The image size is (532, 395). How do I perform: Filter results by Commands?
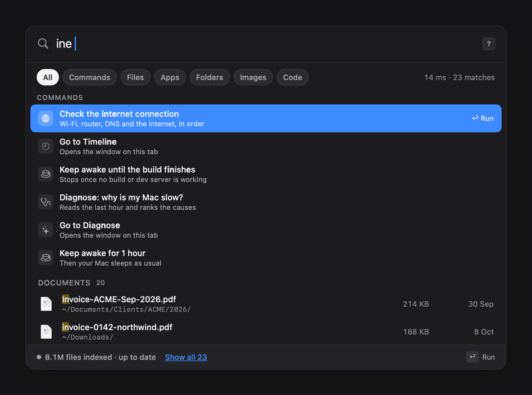(90, 77)
